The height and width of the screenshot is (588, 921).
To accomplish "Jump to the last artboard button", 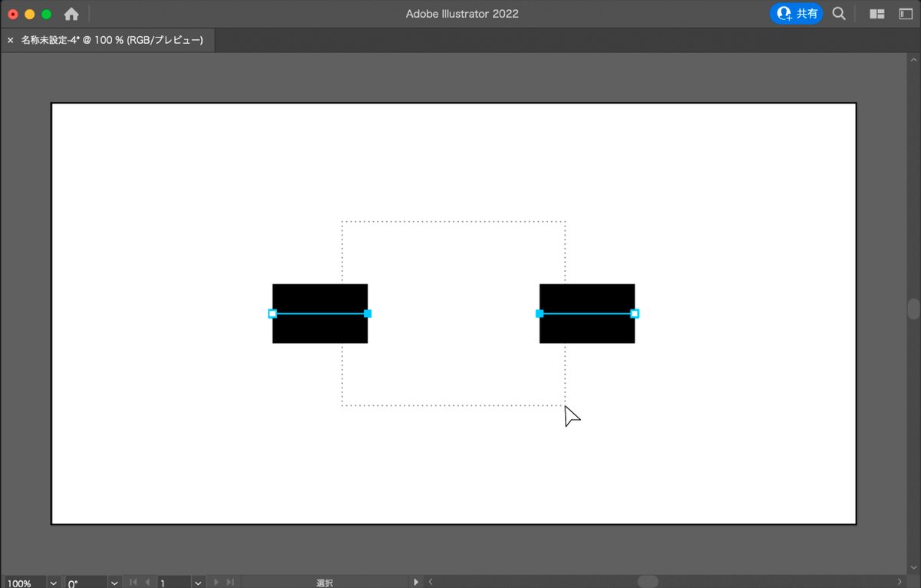I will pos(230,583).
